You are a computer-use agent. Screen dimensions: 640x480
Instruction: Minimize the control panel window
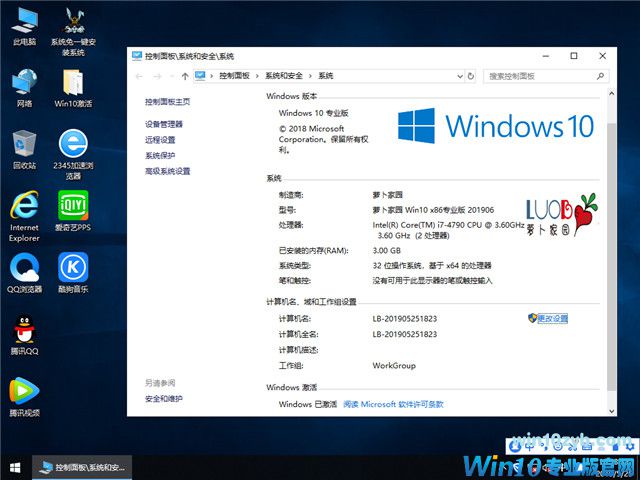546,56
